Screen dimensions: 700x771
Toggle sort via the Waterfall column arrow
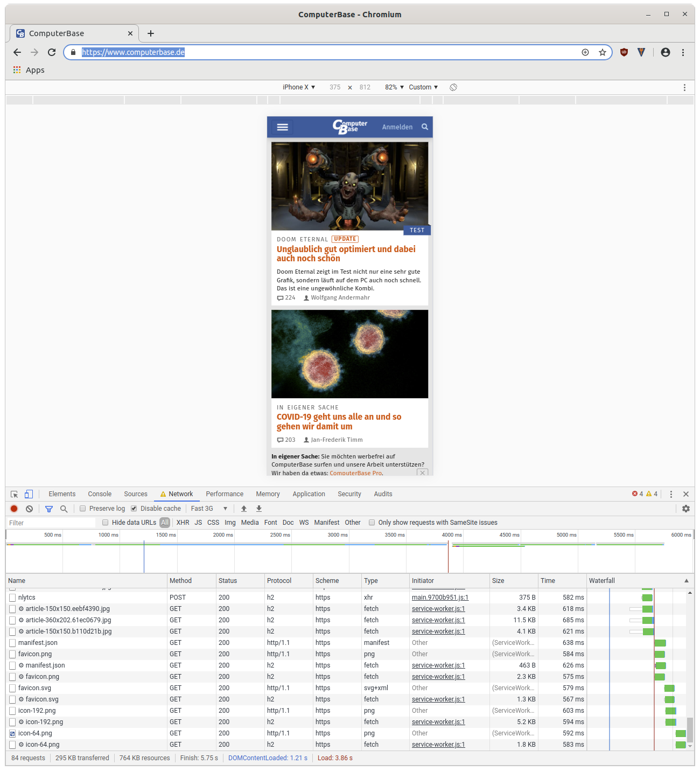click(687, 581)
